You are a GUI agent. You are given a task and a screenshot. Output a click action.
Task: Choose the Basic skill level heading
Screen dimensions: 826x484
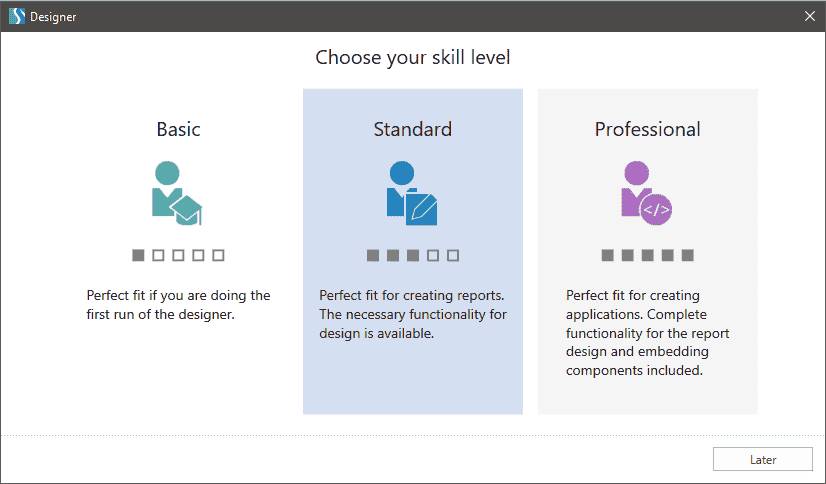pyautogui.click(x=179, y=129)
